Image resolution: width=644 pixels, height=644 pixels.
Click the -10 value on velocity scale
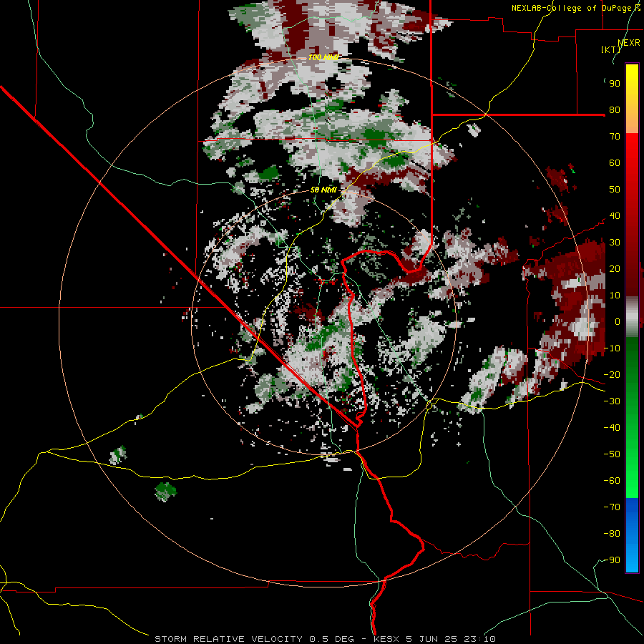(x=612, y=348)
